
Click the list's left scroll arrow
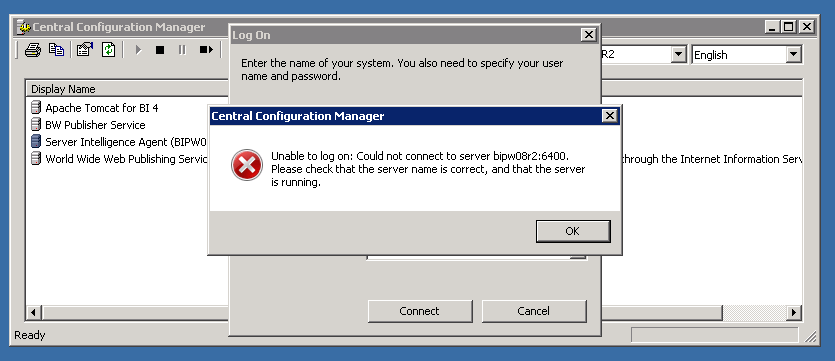[33, 313]
